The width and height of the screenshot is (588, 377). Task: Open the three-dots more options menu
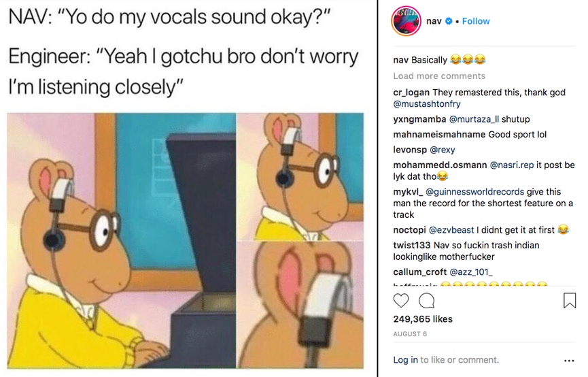coord(569,361)
